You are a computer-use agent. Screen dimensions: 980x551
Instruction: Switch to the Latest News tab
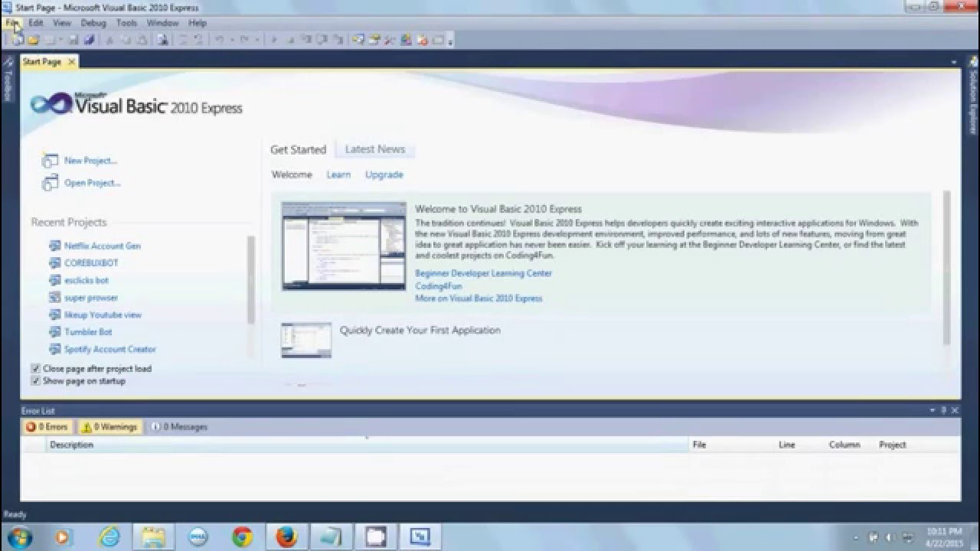(375, 149)
